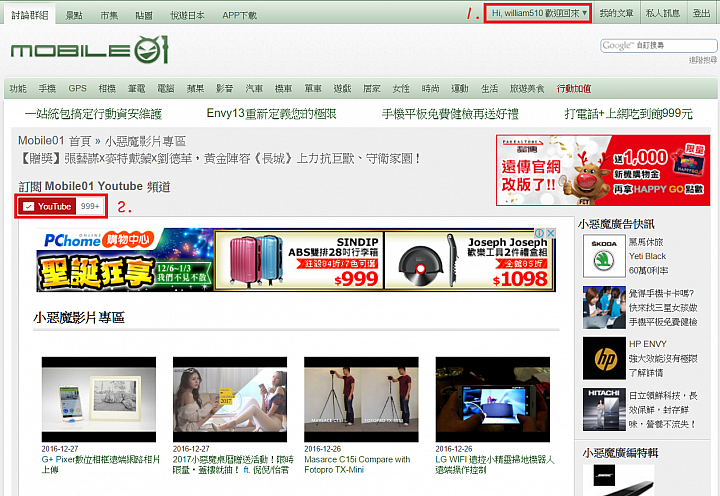
Task: Open the 居家 category menu
Action: pyautogui.click(x=371, y=88)
